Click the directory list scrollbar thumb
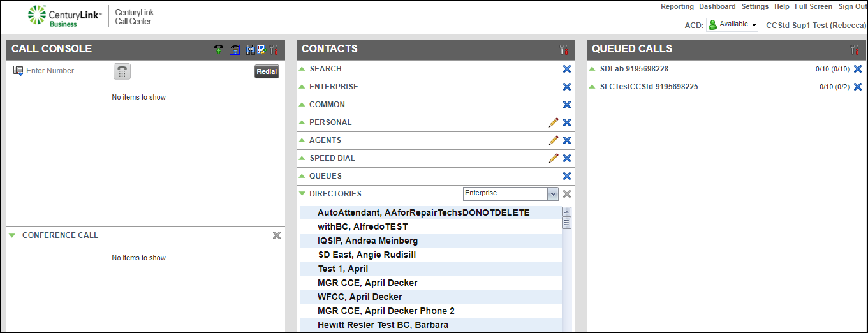This screenshot has width=868, height=333. click(x=566, y=223)
